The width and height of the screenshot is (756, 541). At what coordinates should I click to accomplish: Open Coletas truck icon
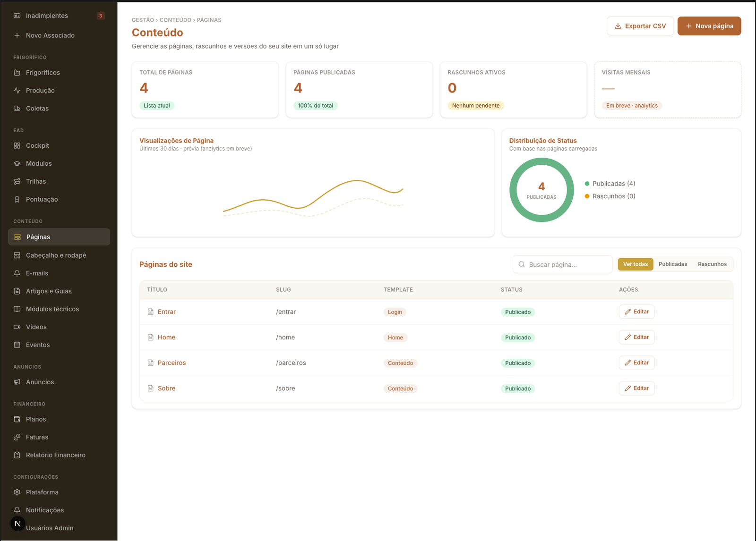(17, 109)
